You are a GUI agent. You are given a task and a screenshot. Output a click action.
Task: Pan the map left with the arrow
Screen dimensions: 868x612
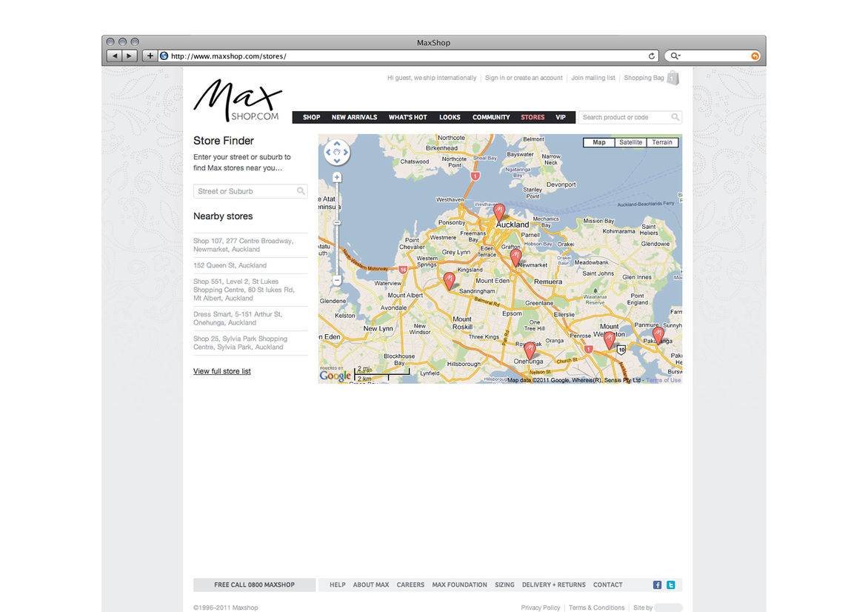click(x=328, y=153)
